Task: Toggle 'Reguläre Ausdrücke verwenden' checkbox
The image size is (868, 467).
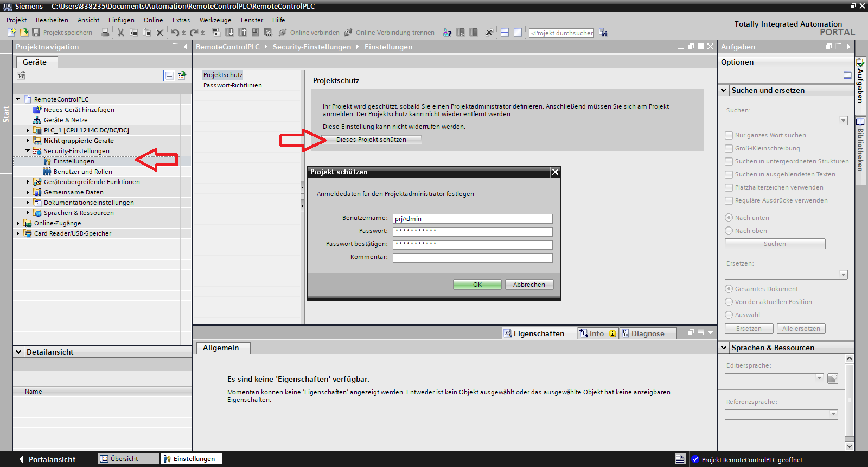Action: tap(729, 200)
